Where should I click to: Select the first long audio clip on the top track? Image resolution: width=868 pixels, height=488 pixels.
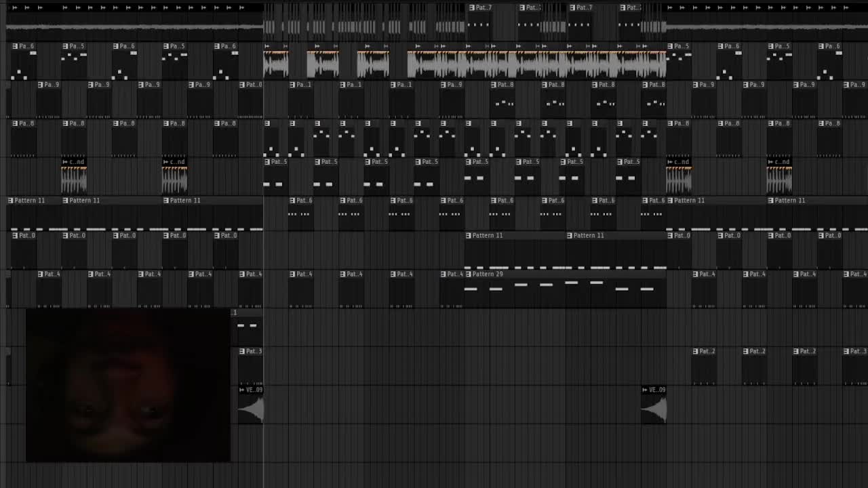(x=135, y=21)
